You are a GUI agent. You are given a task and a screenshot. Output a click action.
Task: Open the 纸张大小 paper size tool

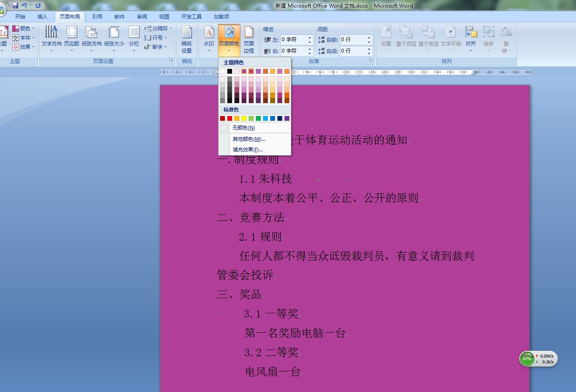[114, 39]
